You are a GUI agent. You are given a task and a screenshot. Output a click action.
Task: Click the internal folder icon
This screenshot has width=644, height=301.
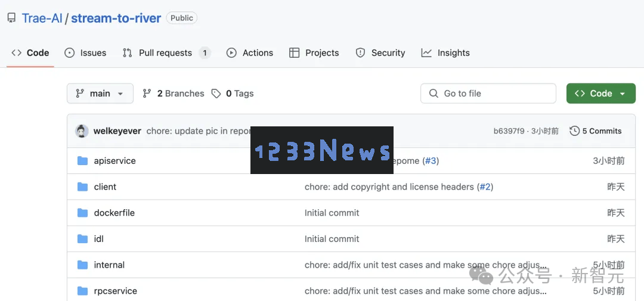point(82,265)
